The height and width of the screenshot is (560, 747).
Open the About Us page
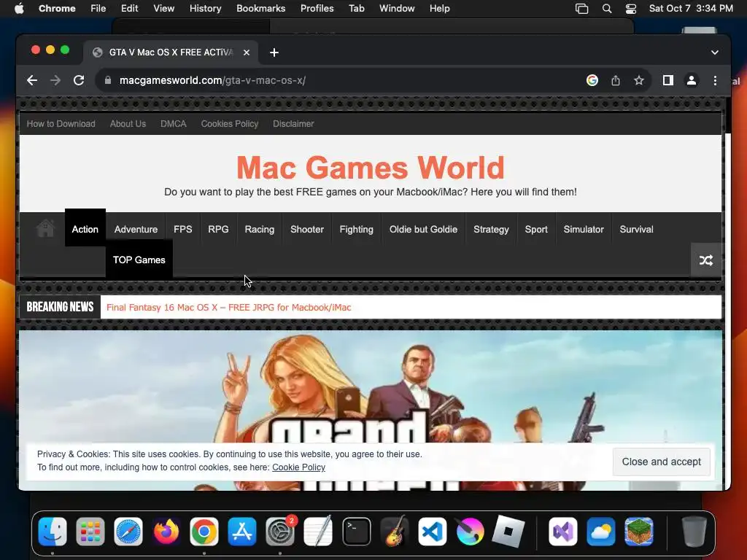click(x=128, y=124)
